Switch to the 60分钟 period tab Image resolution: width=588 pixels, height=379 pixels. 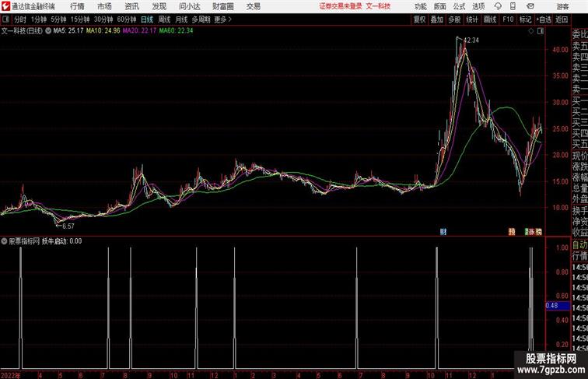(x=126, y=19)
